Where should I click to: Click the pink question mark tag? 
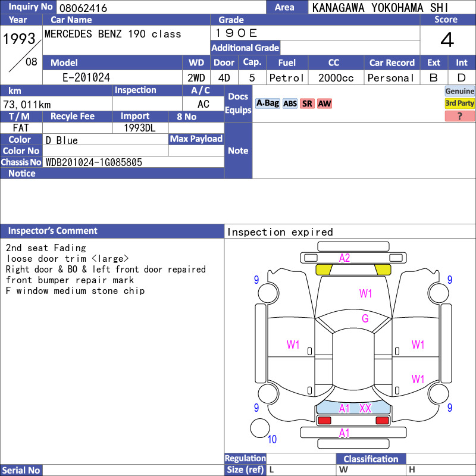[x=459, y=116]
